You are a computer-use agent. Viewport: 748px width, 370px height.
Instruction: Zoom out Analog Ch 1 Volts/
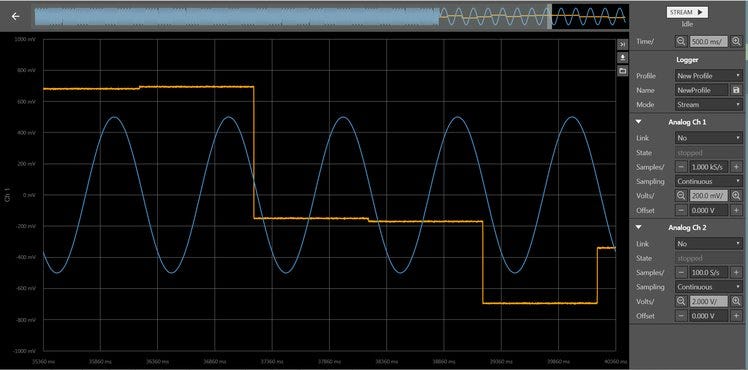pyautogui.click(x=681, y=195)
